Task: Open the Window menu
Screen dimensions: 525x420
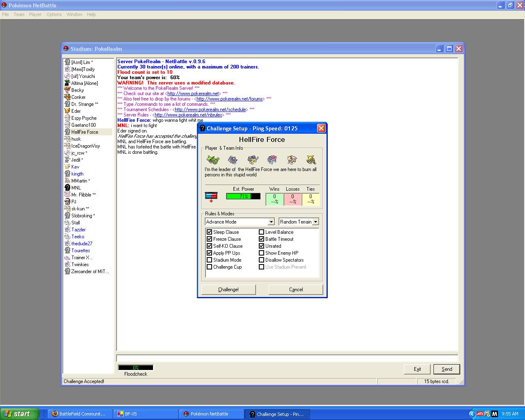Action: (74, 14)
